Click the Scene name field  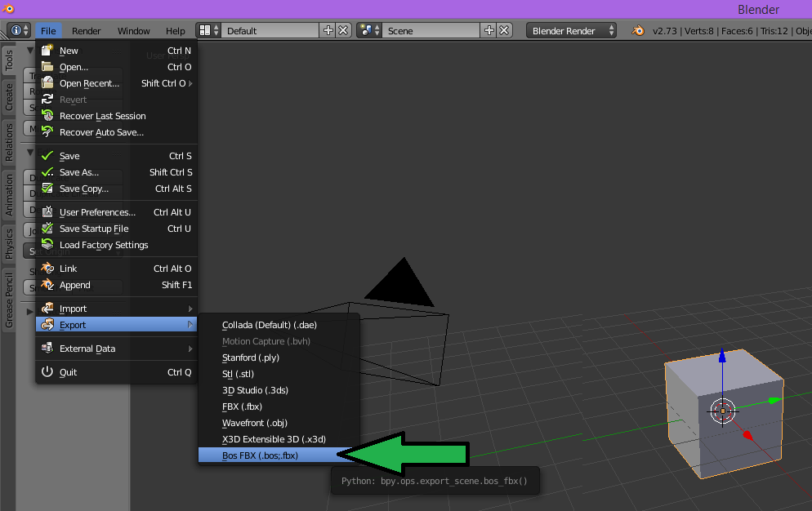tap(431, 30)
